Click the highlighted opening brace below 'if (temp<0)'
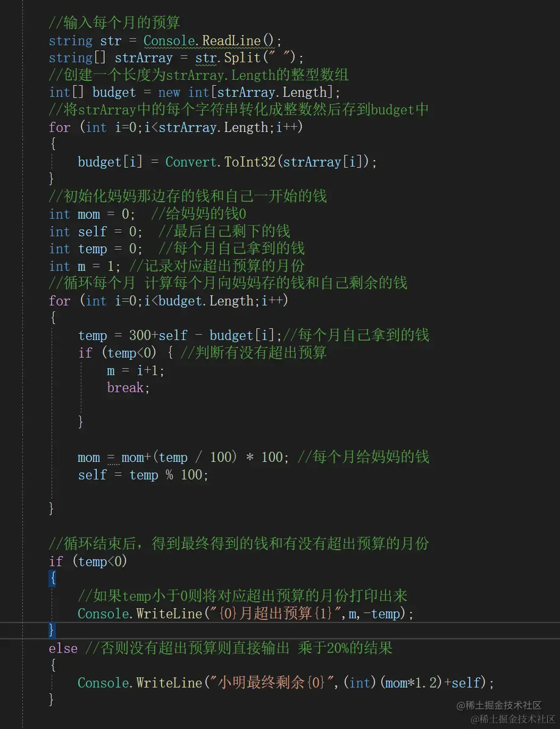This screenshot has width=560, height=729. tap(53, 578)
